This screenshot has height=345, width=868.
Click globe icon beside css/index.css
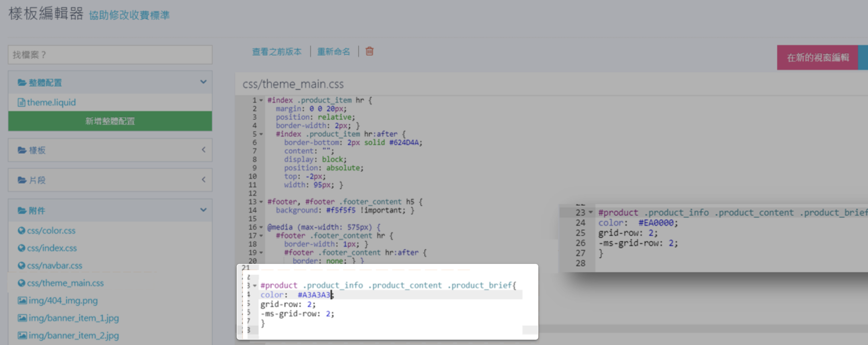(x=21, y=248)
